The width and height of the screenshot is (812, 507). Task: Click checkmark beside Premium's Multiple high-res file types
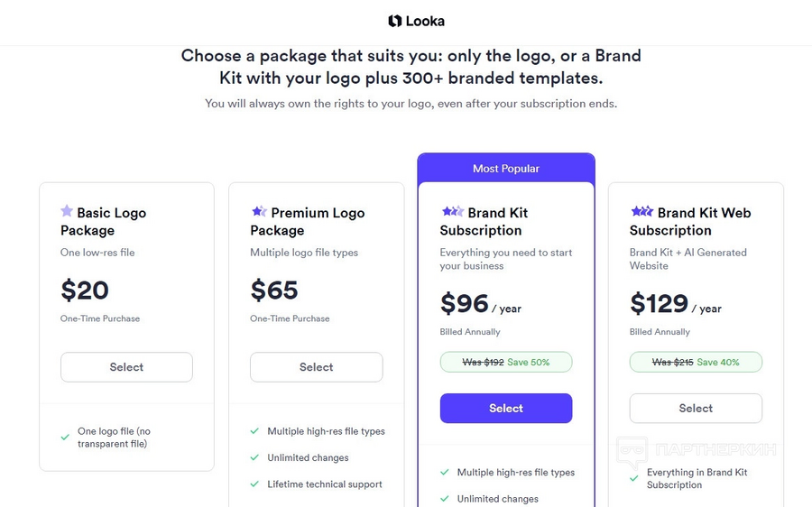254,431
